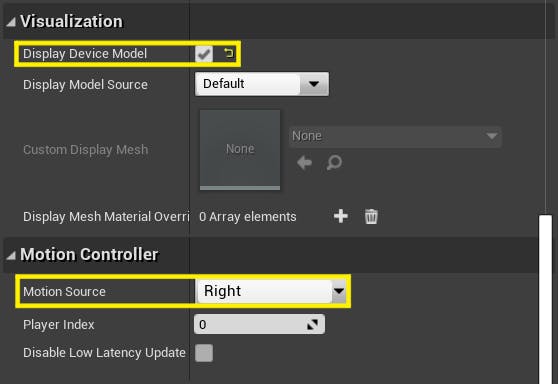Empty the Display Mesh Material Overrides array
This screenshot has height=384, width=558.
tap(371, 216)
